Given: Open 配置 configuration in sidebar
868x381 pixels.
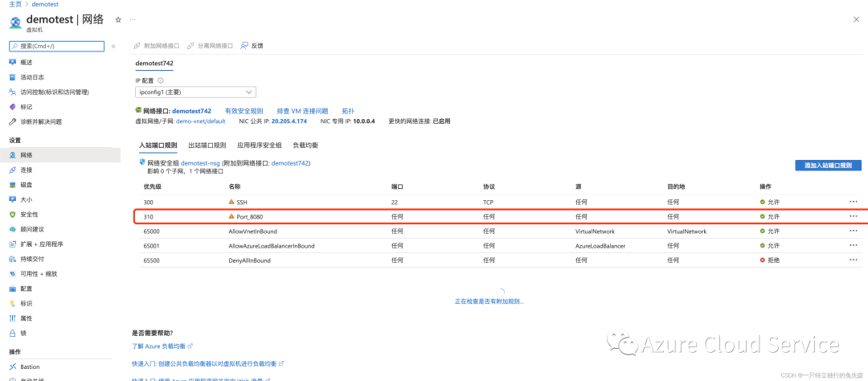Looking at the screenshot, I should (x=26, y=289).
